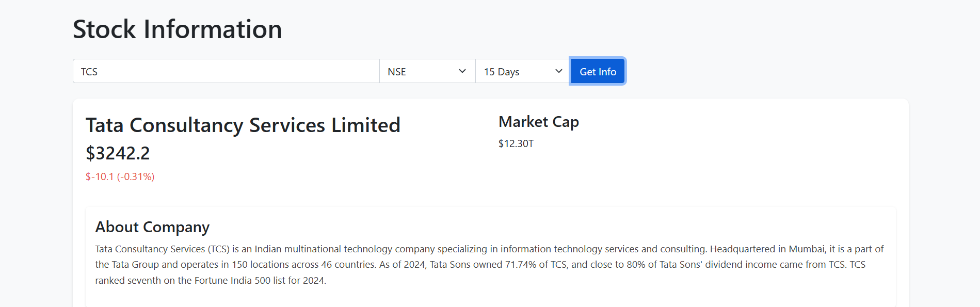Screen dimensions: 980x307
Task: Select the $12.30T market cap value
Action: pyautogui.click(x=516, y=143)
